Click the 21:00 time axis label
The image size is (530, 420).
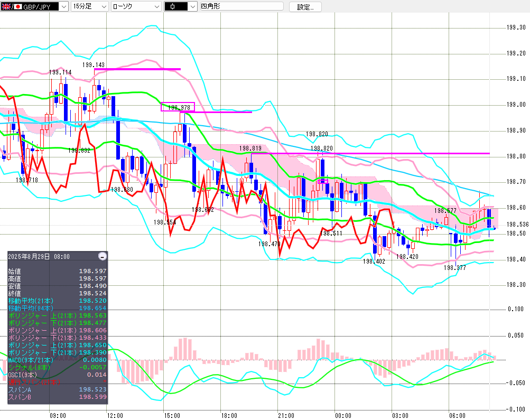(x=286, y=416)
